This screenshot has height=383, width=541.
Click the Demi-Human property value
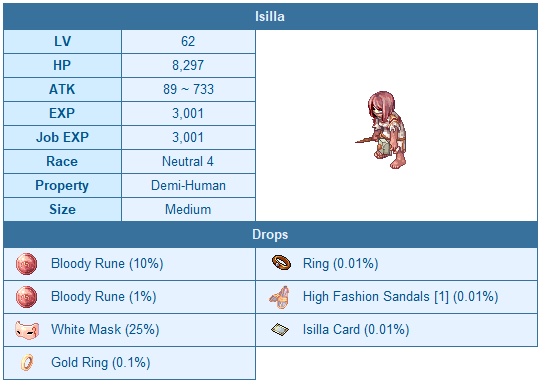tap(188, 186)
